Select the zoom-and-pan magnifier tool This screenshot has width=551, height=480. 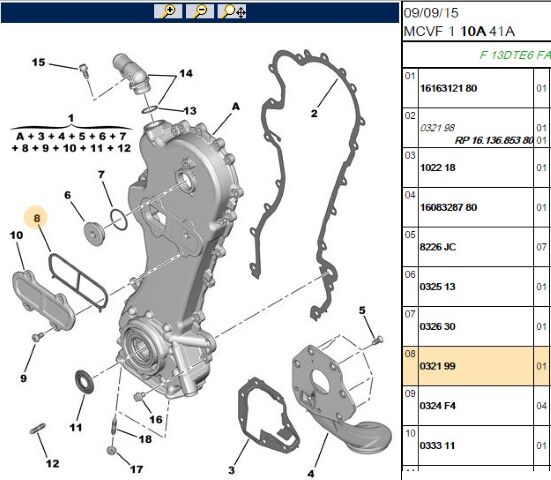(232, 11)
